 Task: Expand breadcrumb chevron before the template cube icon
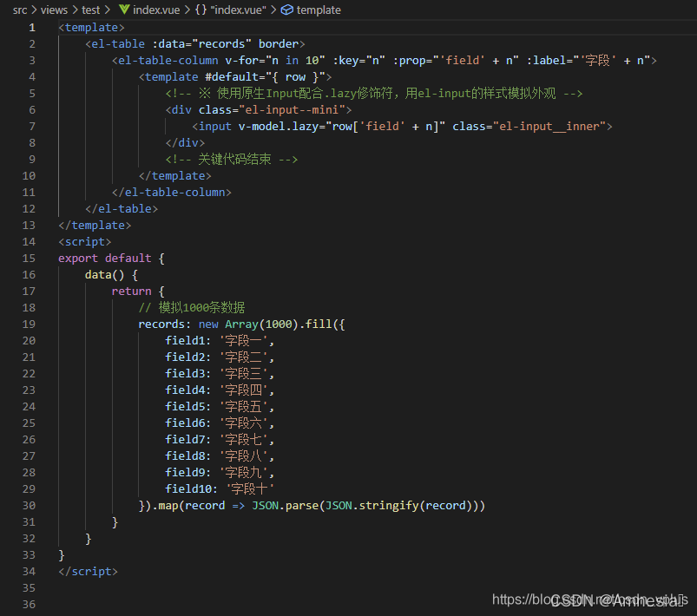pyautogui.click(x=273, y=10)
